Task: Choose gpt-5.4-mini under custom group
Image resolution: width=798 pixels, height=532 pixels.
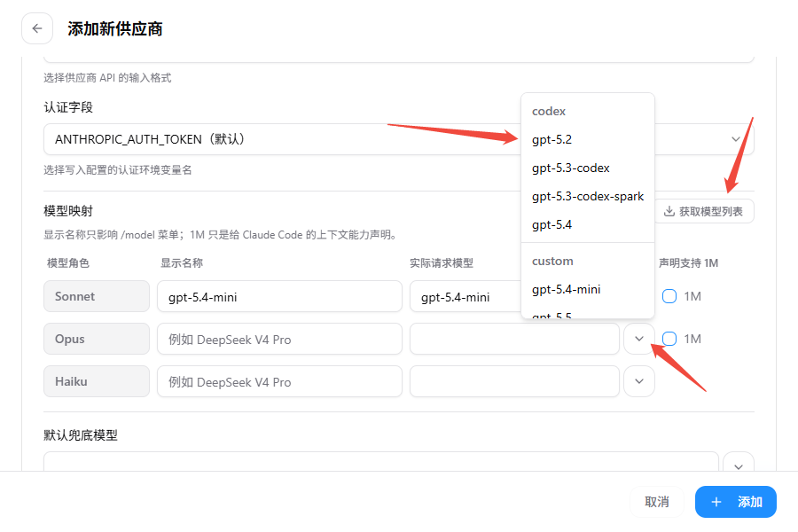Action: click(587, 290)
